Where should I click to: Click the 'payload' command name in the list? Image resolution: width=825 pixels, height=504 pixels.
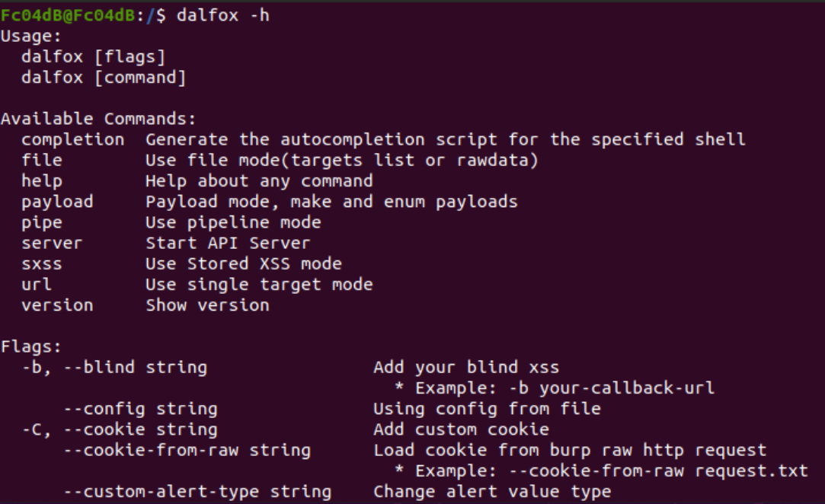point(57,202)
